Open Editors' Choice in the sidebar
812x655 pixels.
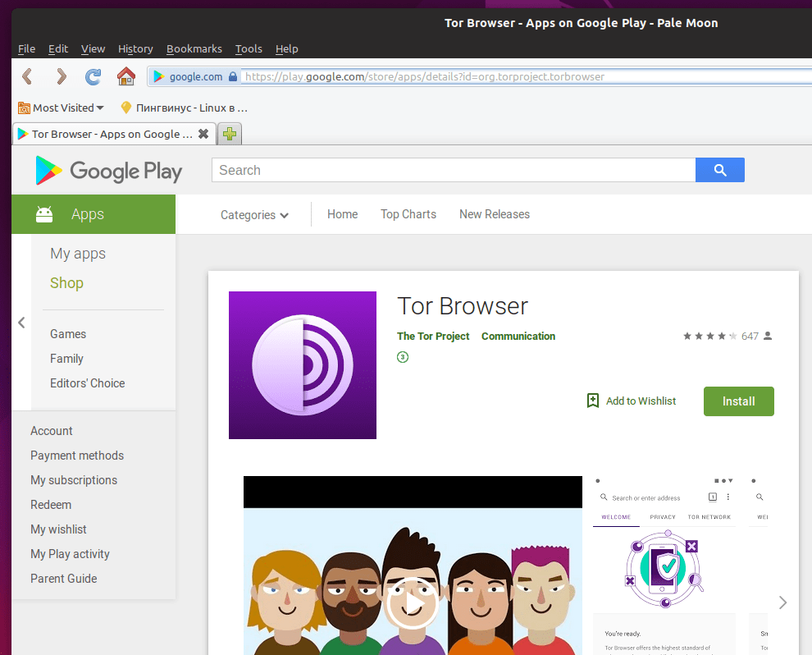point(88,383)
